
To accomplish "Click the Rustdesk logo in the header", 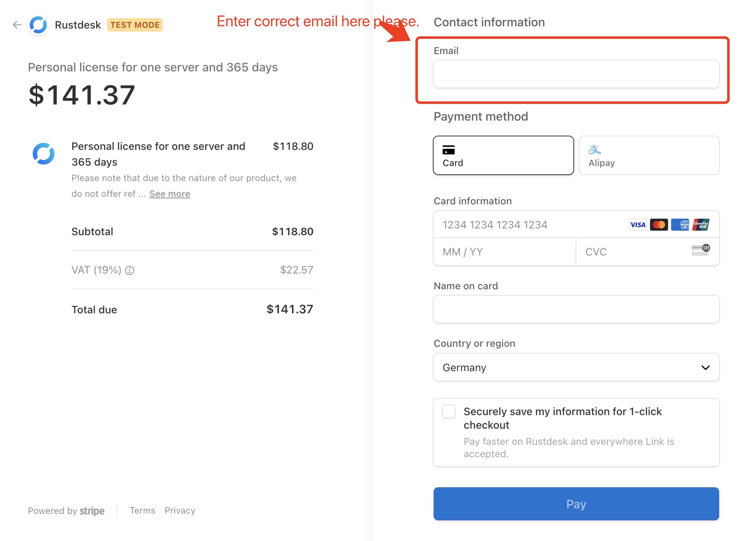I will [38, 25].
